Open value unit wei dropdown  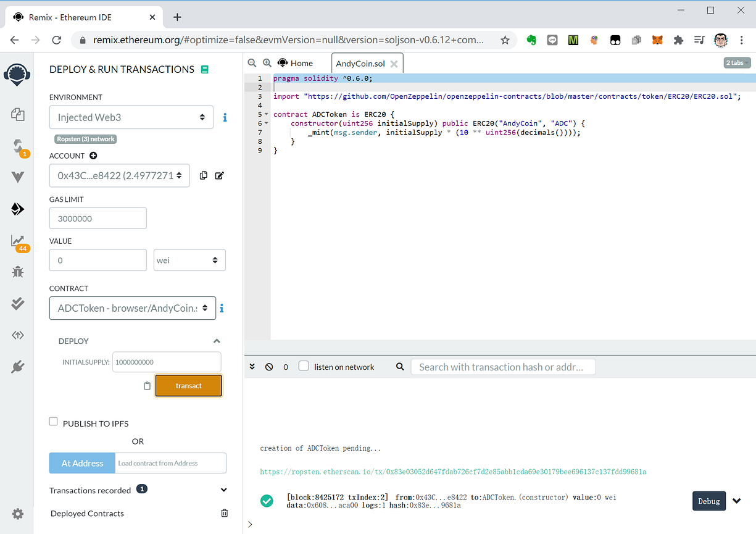pyautogui.click(x=189, y=260)
